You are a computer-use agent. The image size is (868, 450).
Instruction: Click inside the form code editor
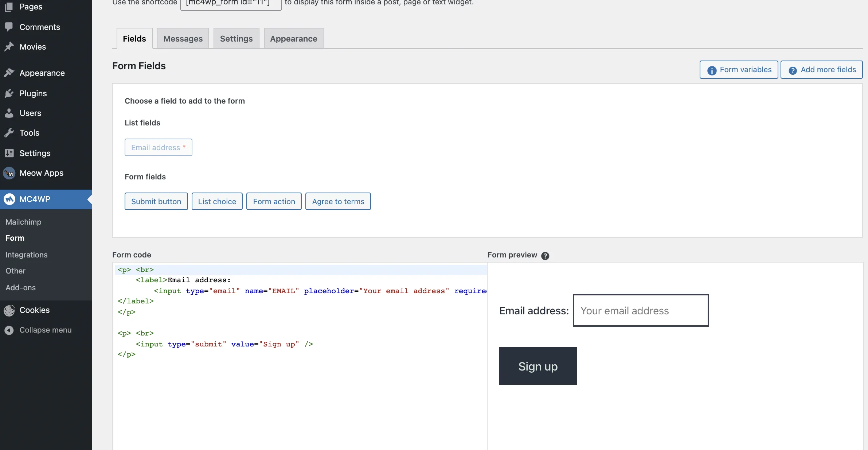point(299,394)
